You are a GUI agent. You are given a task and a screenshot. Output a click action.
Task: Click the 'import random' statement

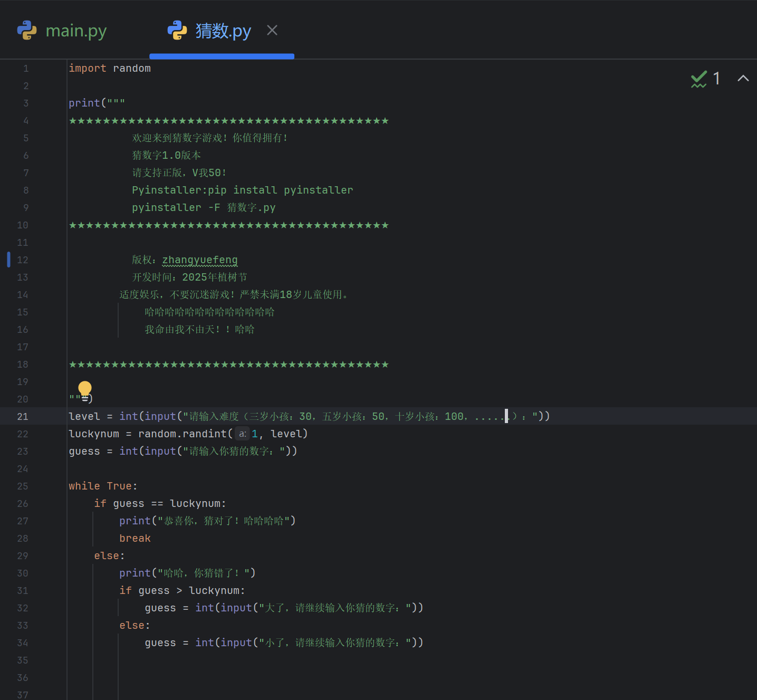pyautogui.click(x=110, y=68)
